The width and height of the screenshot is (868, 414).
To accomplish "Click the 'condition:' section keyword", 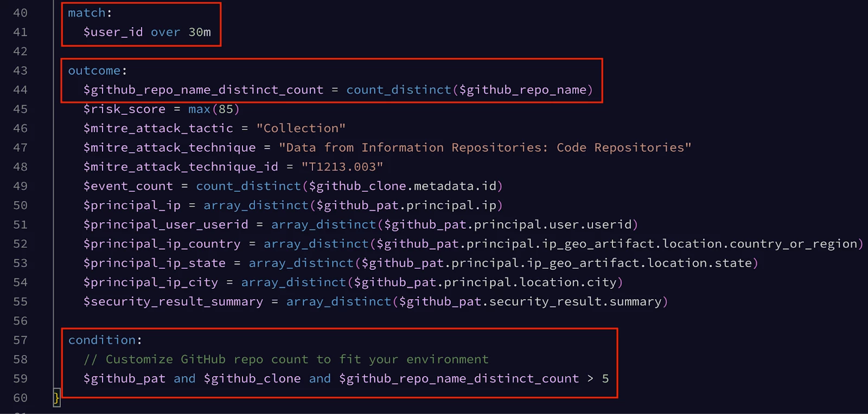I will pyautogui.click(x=105, y=340).
